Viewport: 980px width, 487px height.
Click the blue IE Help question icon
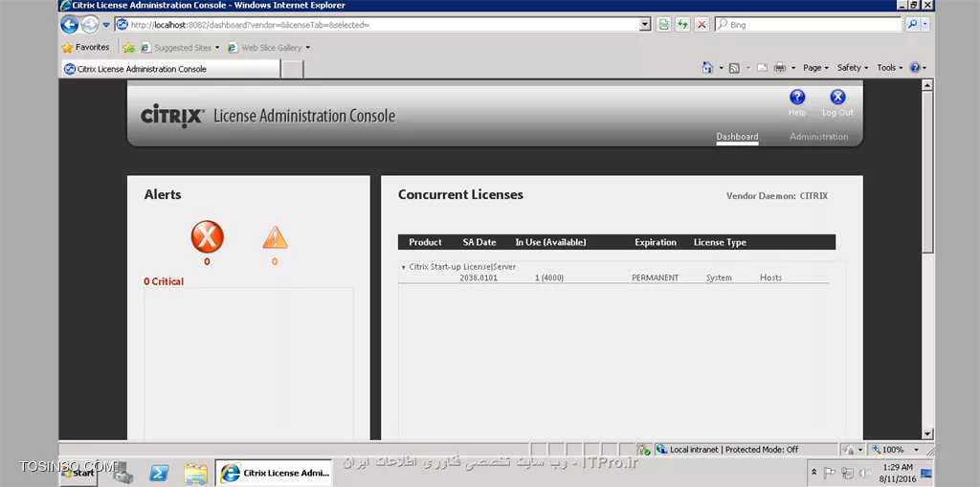pos(915,68)
